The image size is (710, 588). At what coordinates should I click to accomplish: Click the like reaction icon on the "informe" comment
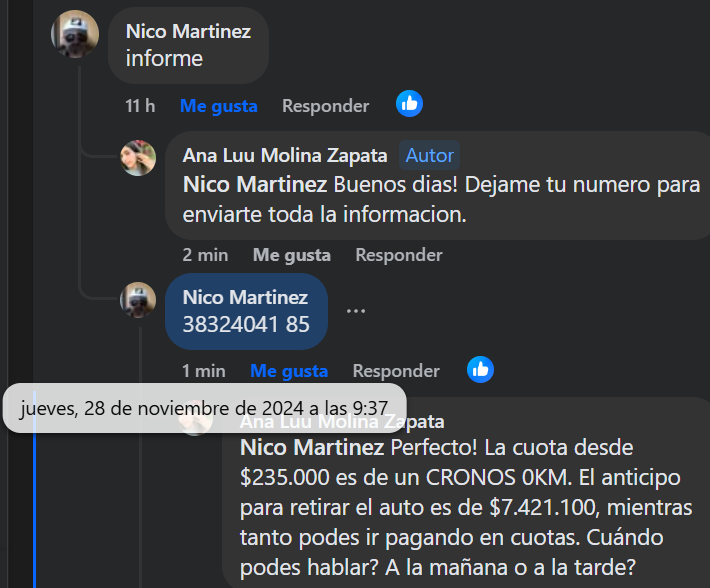click(x=409, y=103)
